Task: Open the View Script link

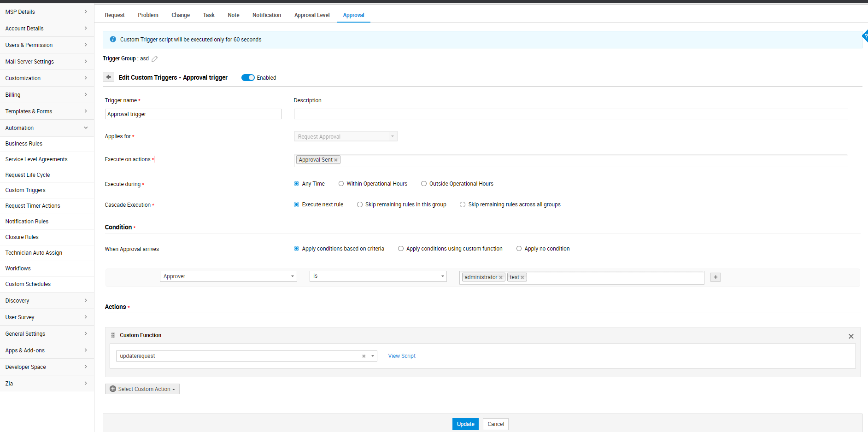Action: (402, 356)
